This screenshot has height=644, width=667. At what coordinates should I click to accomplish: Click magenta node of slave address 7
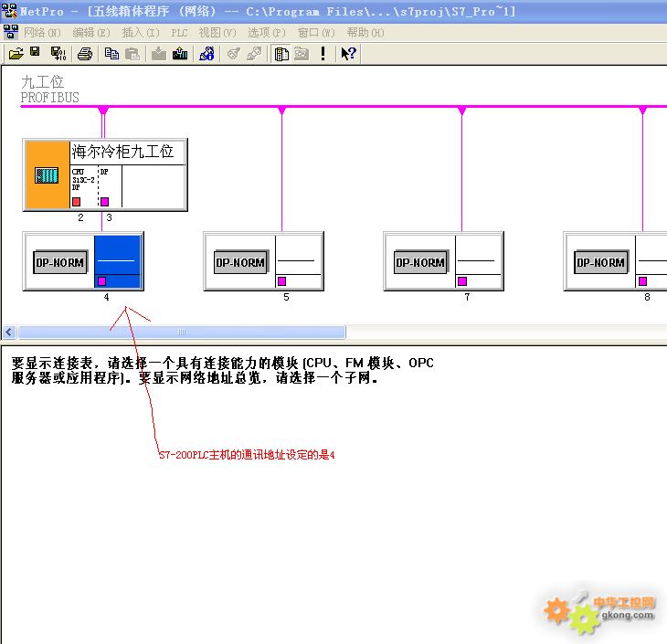462,281
